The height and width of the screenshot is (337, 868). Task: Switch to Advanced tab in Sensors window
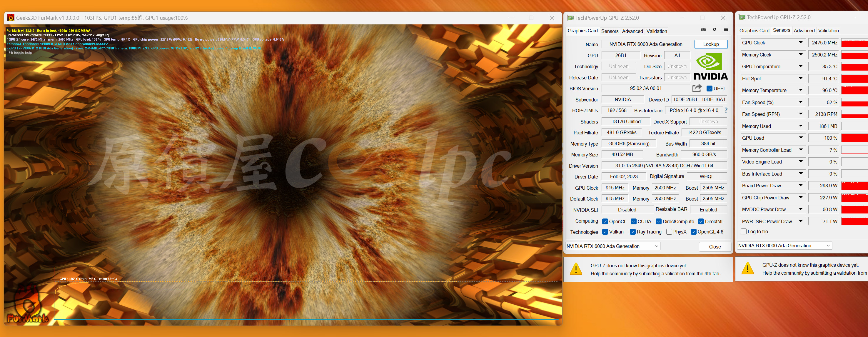[x=804, y=31]
